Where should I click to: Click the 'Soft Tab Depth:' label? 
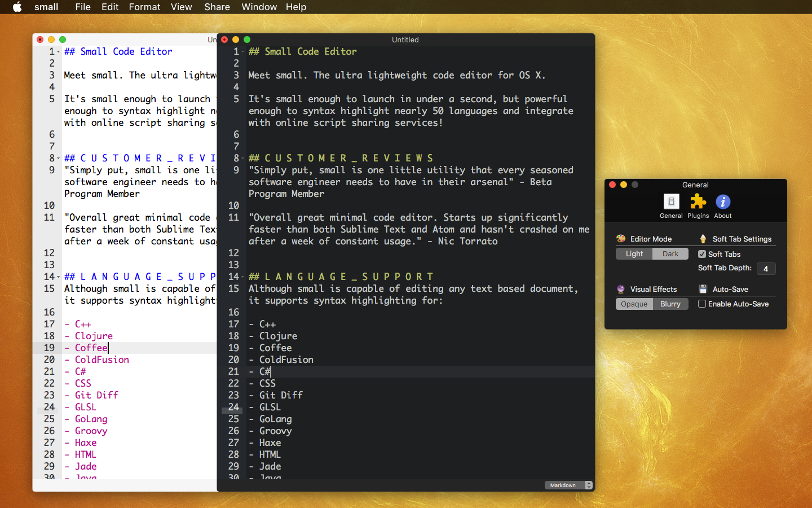[x=725, y=268]
